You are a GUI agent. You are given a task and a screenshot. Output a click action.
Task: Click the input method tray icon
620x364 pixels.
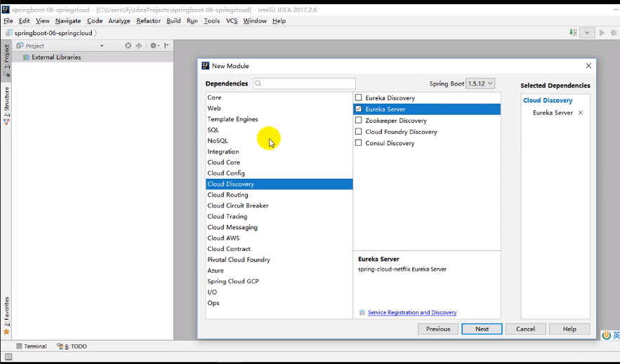coord(607,335)
